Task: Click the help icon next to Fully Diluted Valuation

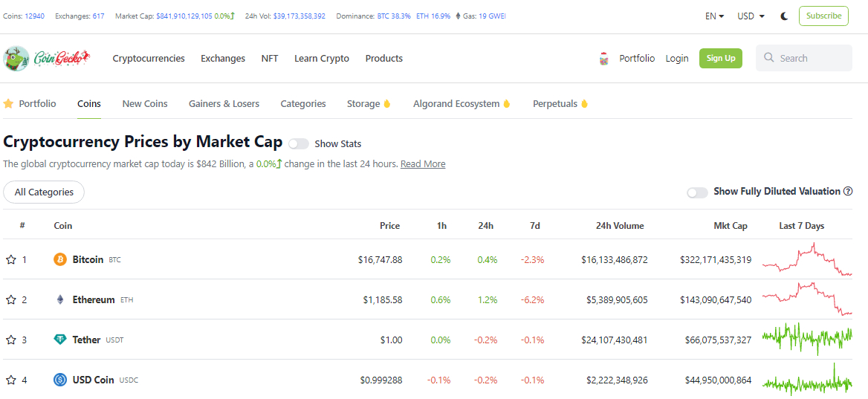Action: [x=847, y=191]
